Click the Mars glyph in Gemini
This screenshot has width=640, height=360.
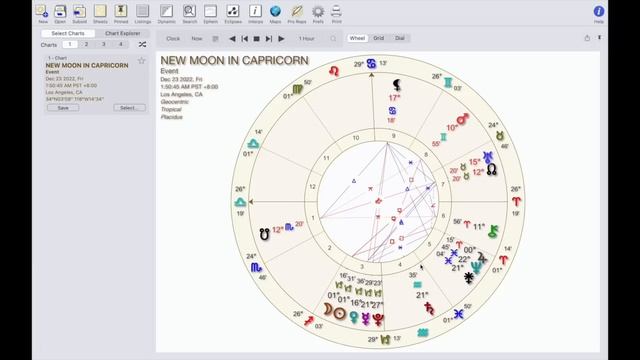pos(463,120)
